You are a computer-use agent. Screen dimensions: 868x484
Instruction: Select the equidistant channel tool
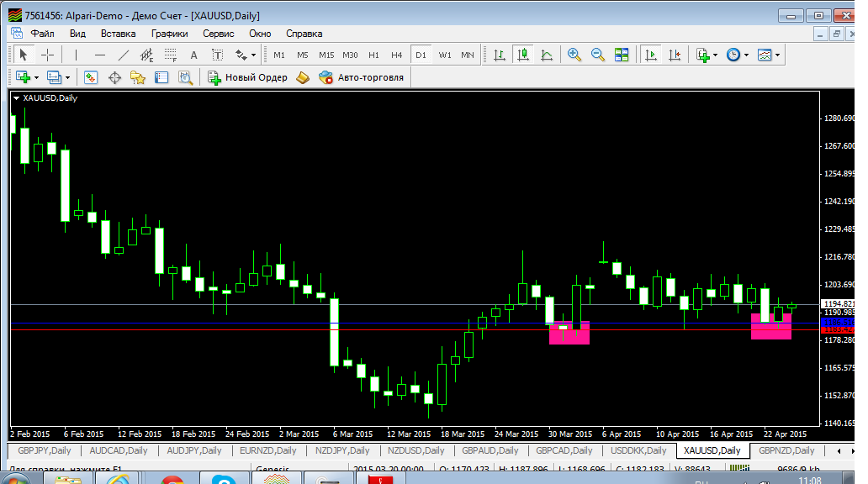tap(146, 55)
